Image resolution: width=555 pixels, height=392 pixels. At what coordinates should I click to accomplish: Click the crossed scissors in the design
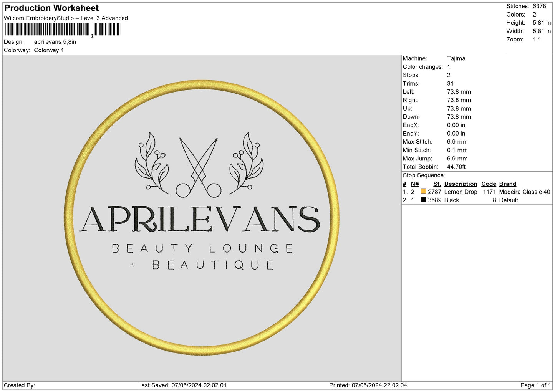[199, 167]
